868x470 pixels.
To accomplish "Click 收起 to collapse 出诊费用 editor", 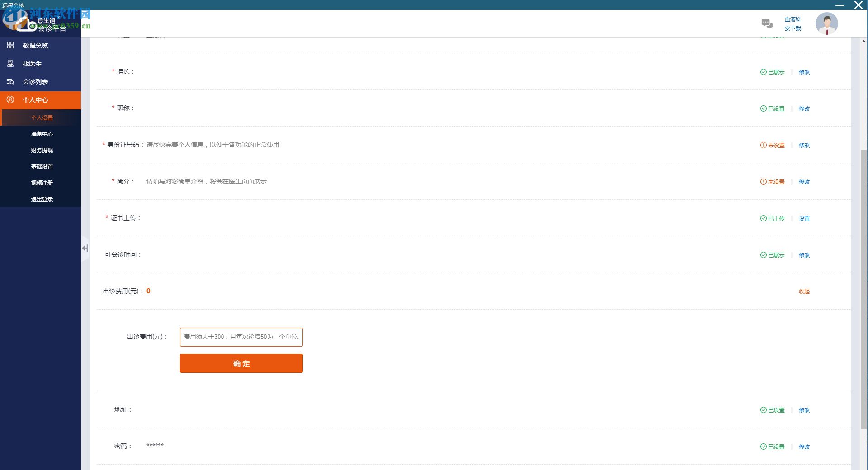I will [804, 291].
